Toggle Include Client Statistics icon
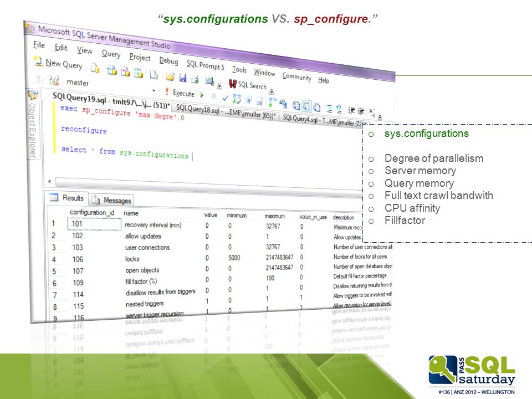532x399 pixels. tap(283, 103)
